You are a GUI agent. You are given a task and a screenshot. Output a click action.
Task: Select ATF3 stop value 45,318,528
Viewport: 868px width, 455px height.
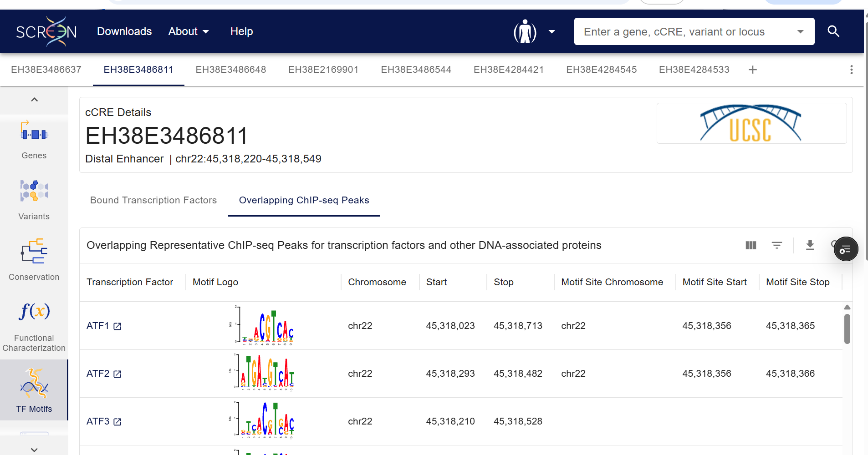(x=518, y=421)
